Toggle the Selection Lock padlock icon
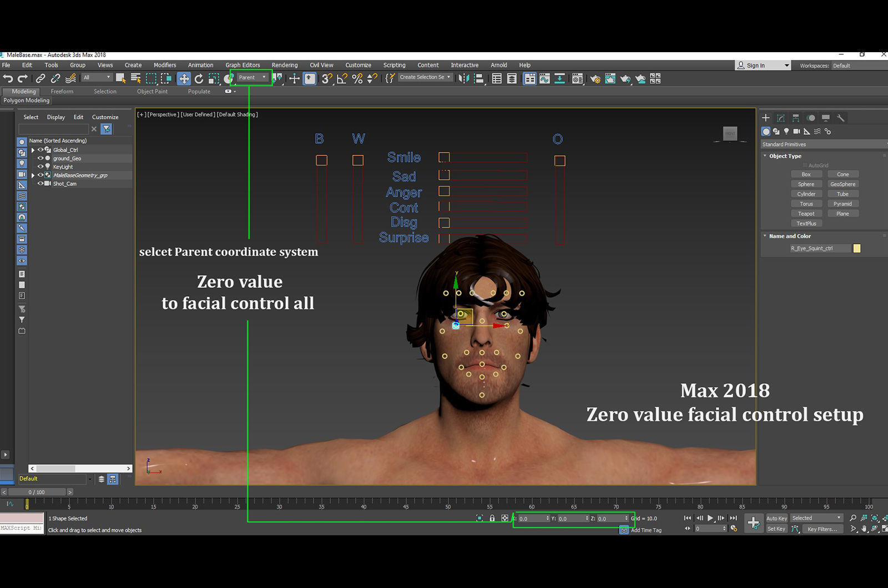 [x=492, y=518]
